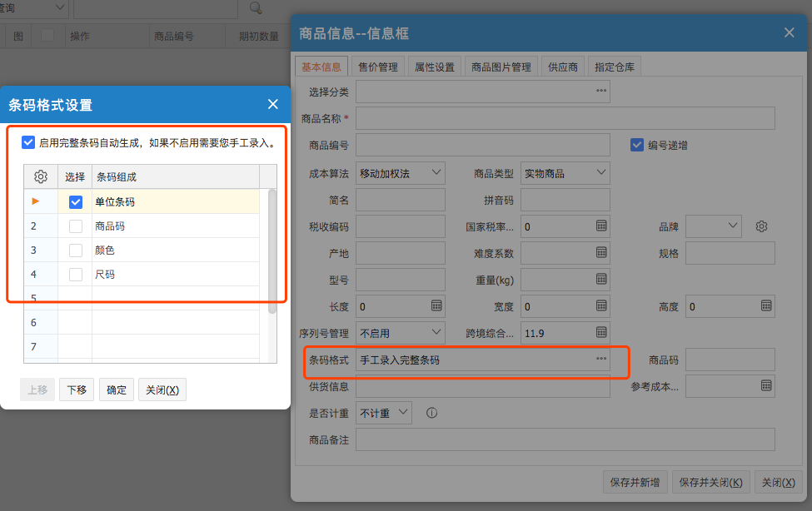The height and width of the screenshot is (511, 812).
Task: Click the 保存并新增 button
Action: click(635, 482)
